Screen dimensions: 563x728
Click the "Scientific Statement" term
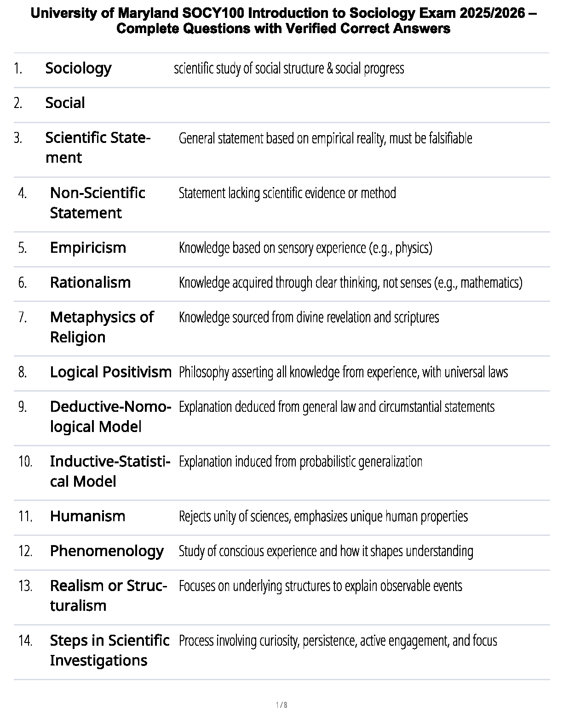98,148
